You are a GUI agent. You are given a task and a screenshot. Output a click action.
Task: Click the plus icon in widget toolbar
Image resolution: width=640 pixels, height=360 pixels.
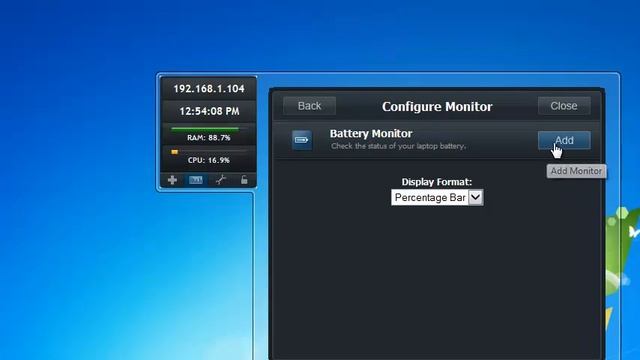pos(172,180)
